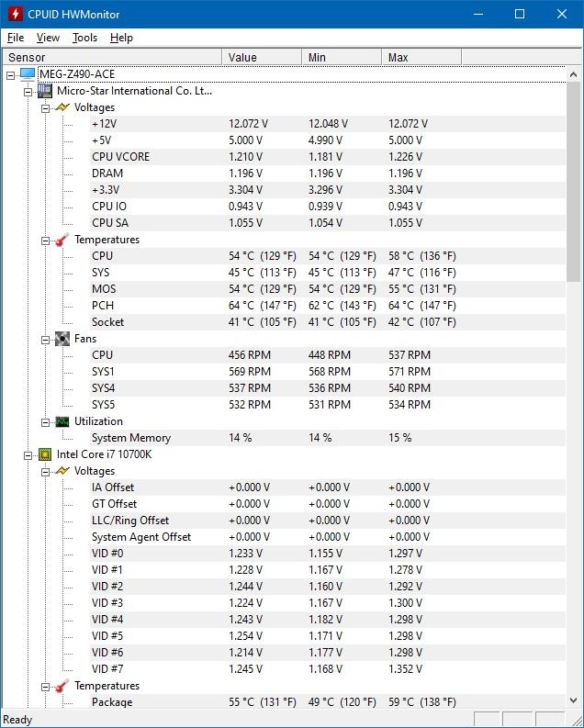This screenshot has width=584, height=728.
Task: Click the Intel CPU Voltages lightning icon
Action: click(62, 471)
